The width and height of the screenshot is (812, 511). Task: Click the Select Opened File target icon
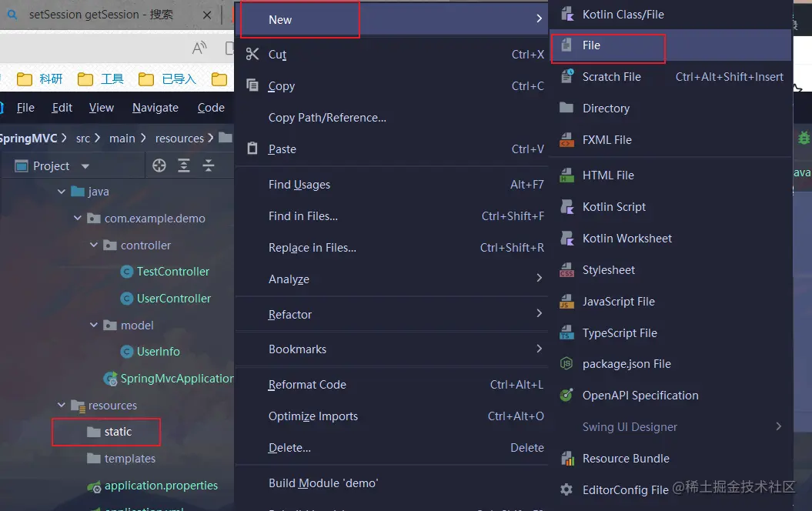(159, 165)
